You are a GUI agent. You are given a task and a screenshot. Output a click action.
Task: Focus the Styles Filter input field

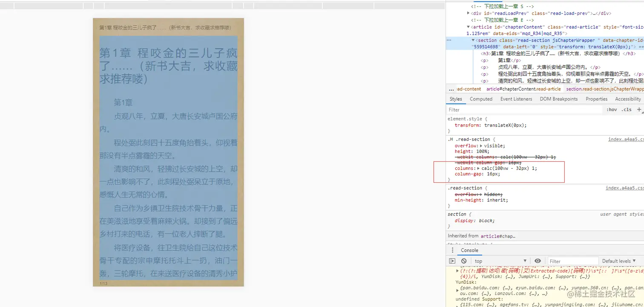[x=525, y=109]
